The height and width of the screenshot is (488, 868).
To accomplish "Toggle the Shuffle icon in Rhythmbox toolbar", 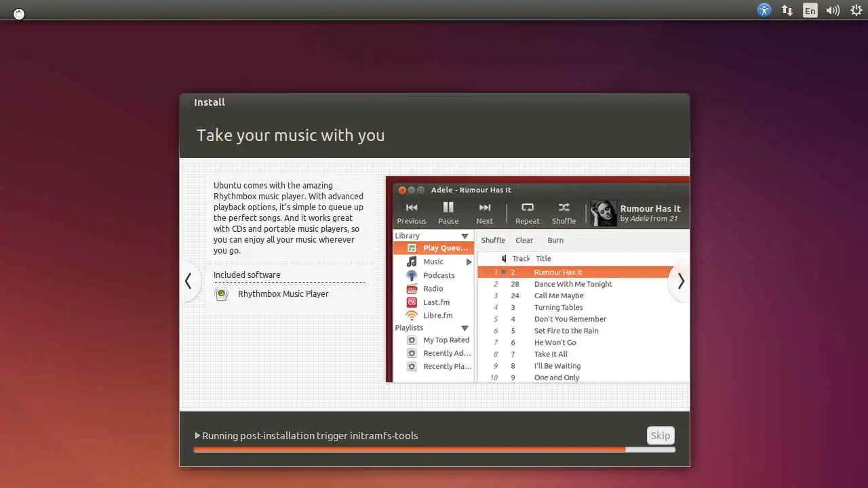I will (x=564, y=207).
